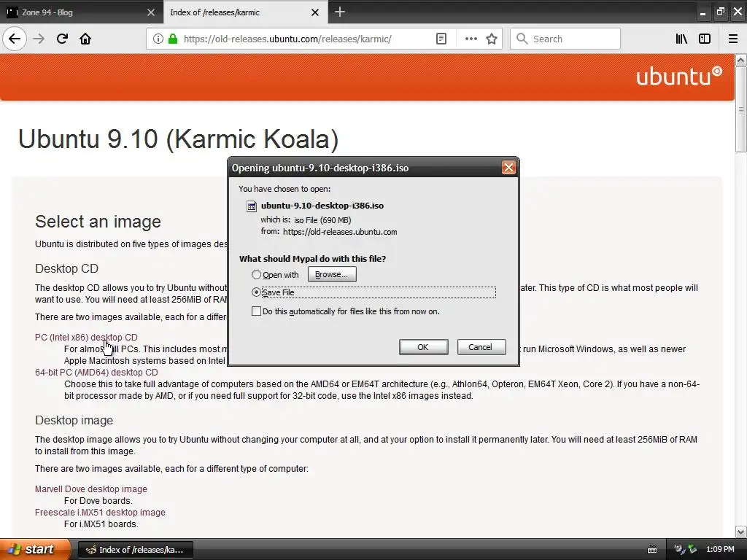Click the 'For Dove boards.' text

98,501
